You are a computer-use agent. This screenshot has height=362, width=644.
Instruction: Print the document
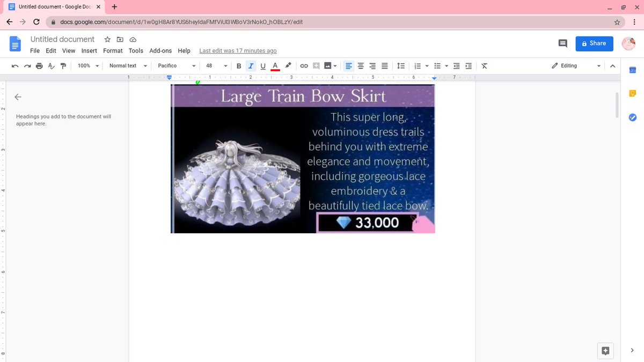click(39, 66)
